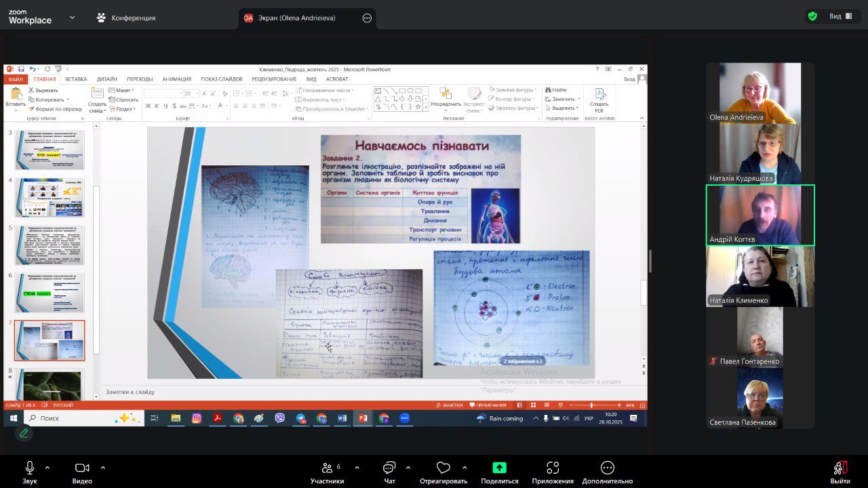Screen dimensions: 868x488
Task: Mute the microphone with the audio button
Action: pos(30,468)
